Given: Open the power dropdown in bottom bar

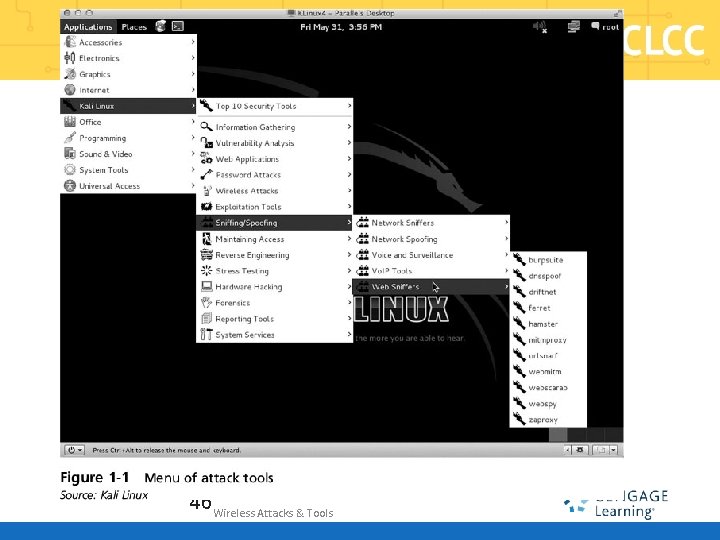Looking at the screenshot, I should (74, 450).
